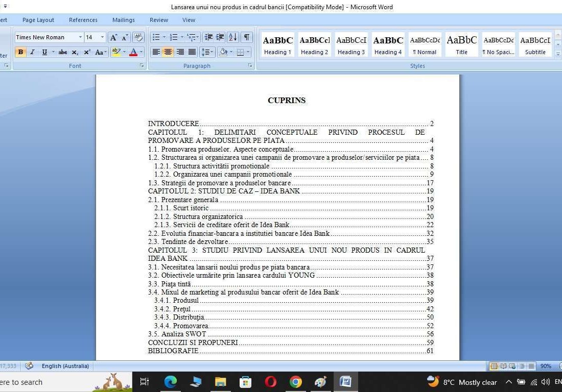Click the Clear Formatting icon

pyautogui.click(x=138, y=37)
